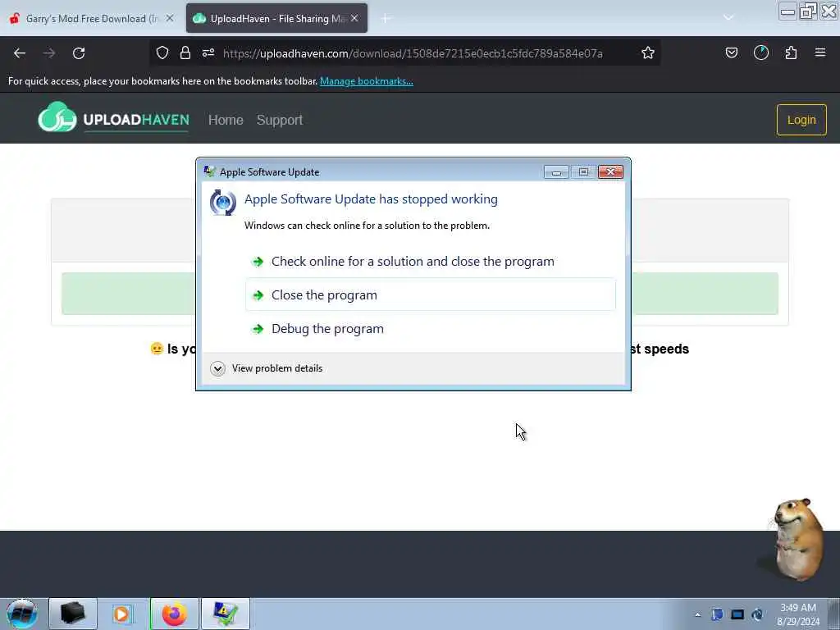Close the Garry's Mod Free Download tab
The image size is (840, 630).
tap(170, 18)
